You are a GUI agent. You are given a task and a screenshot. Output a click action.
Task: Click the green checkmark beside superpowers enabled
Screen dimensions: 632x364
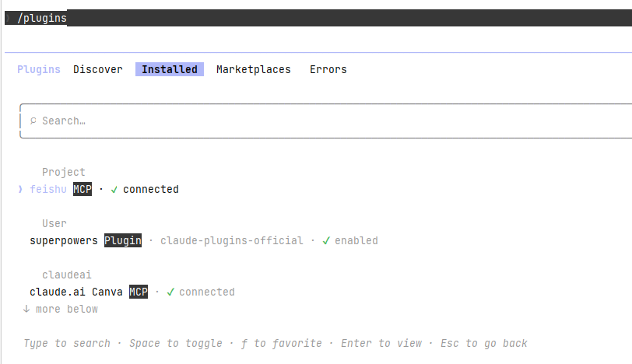tap(326, 241)
